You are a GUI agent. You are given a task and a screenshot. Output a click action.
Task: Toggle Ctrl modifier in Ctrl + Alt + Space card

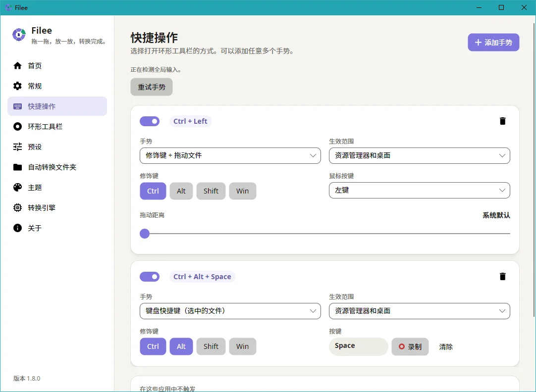pos(153,346)
